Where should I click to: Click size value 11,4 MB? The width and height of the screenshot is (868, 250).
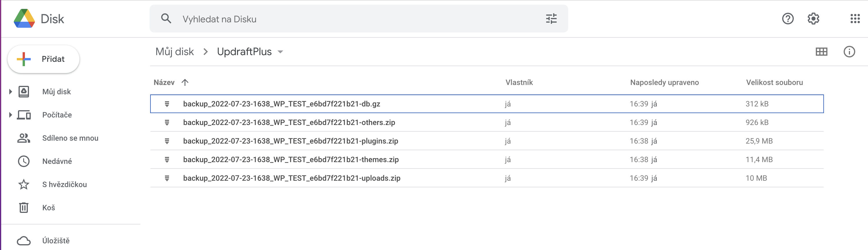[x=759, y=159]
